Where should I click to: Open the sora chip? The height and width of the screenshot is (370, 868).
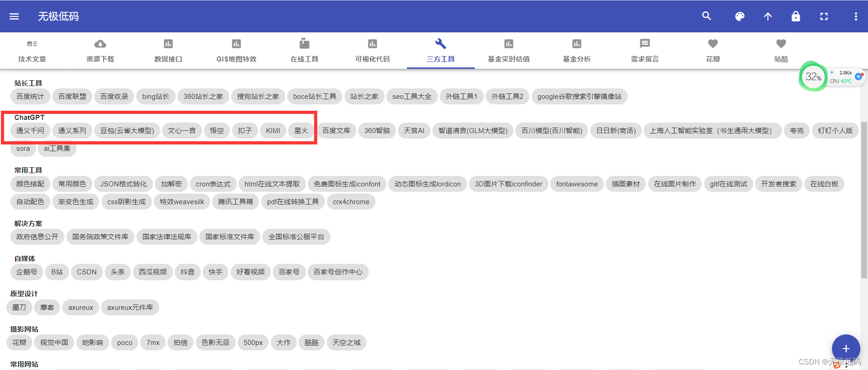tap(23, 149)
